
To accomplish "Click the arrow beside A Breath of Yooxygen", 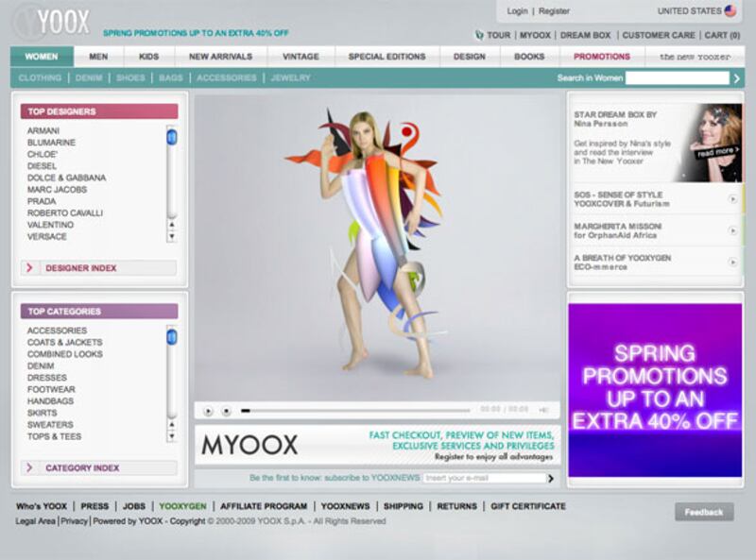I will pyautogui.click(x=732, y=262).
